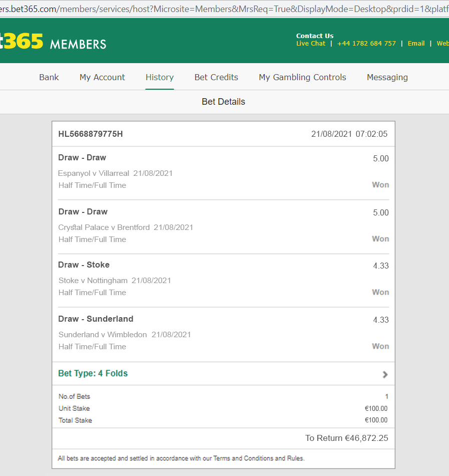Open the Email contact link
Screen dimensions: 449x476
pos(416,44)
